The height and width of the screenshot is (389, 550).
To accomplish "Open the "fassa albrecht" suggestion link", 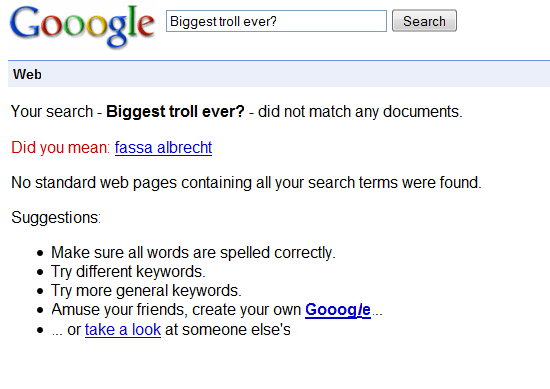I will tap(163, 148).
